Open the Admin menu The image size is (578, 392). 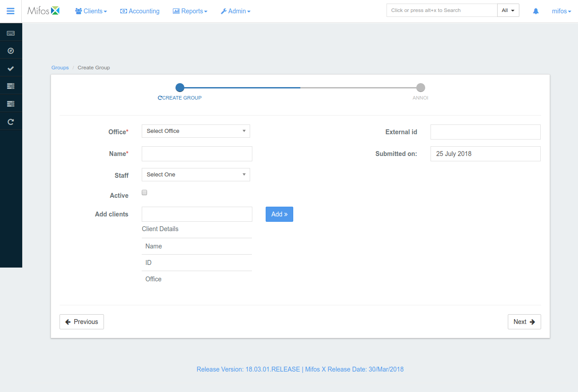(235, 11)
